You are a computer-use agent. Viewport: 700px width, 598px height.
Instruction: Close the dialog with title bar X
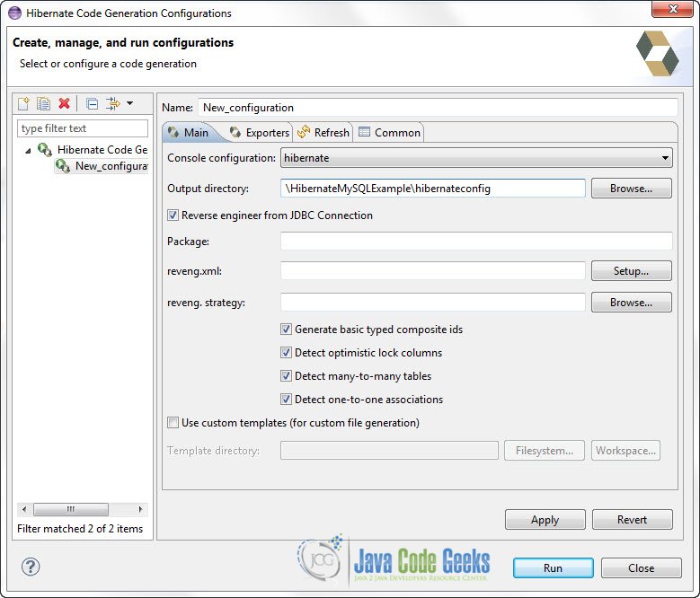672,9
